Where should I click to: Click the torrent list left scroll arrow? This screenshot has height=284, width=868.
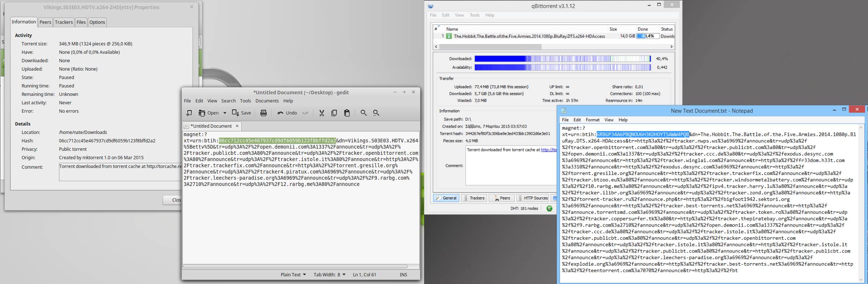tap(436, 47)
